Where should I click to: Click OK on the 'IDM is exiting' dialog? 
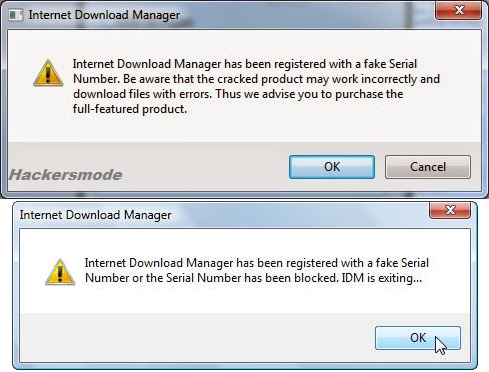pyautogui.click(x=418, y=338)
